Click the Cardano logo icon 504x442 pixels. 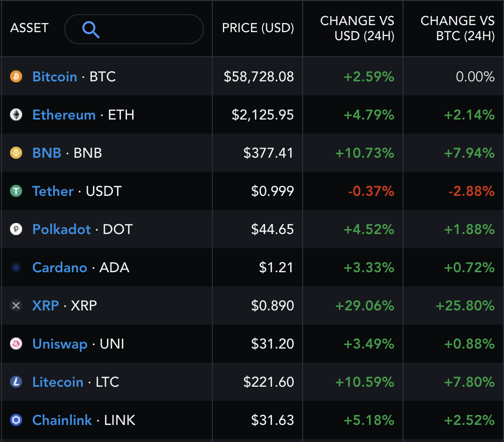(x=16, y=268)
